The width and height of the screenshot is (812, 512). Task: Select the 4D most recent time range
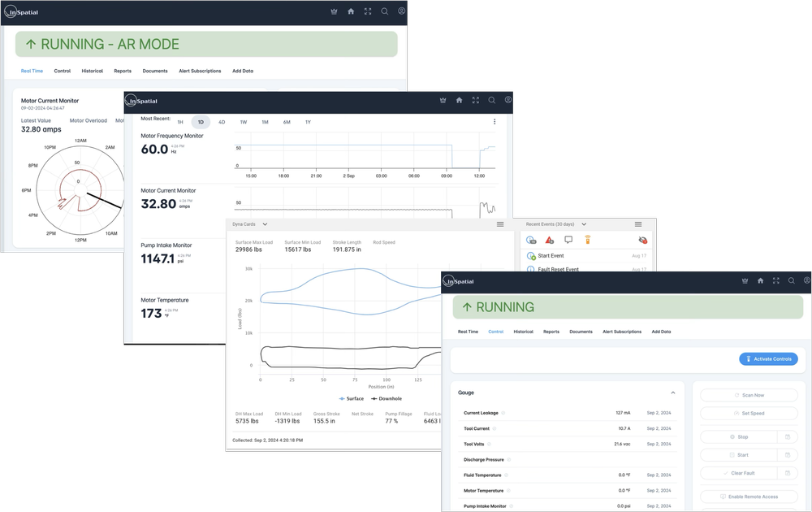(x=222, y=122)
